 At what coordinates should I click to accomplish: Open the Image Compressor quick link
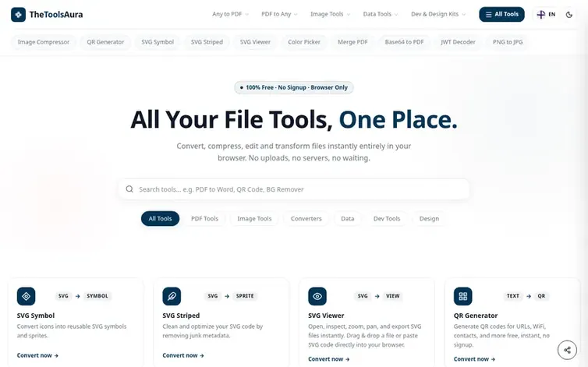[x=44, y=42]
